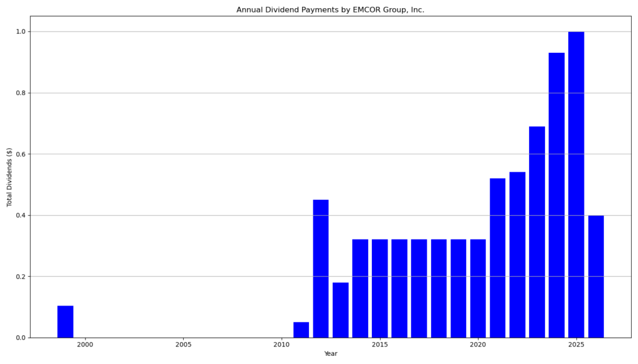Select the 2026 bar at 0.4
638x364 pixels.
click(x=596, y=277)
